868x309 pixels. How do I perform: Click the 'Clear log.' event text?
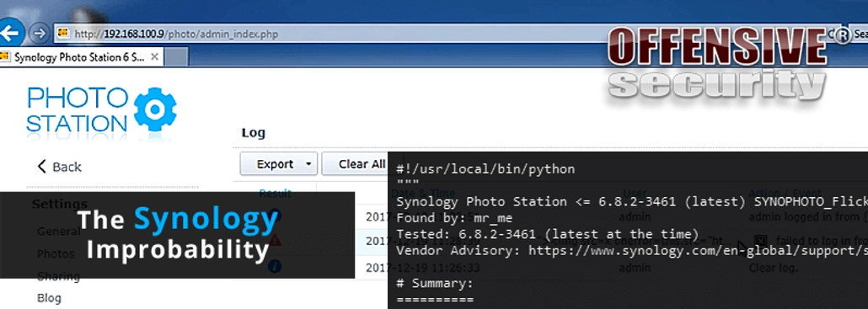pyautogui.click(x=774, y=268)
